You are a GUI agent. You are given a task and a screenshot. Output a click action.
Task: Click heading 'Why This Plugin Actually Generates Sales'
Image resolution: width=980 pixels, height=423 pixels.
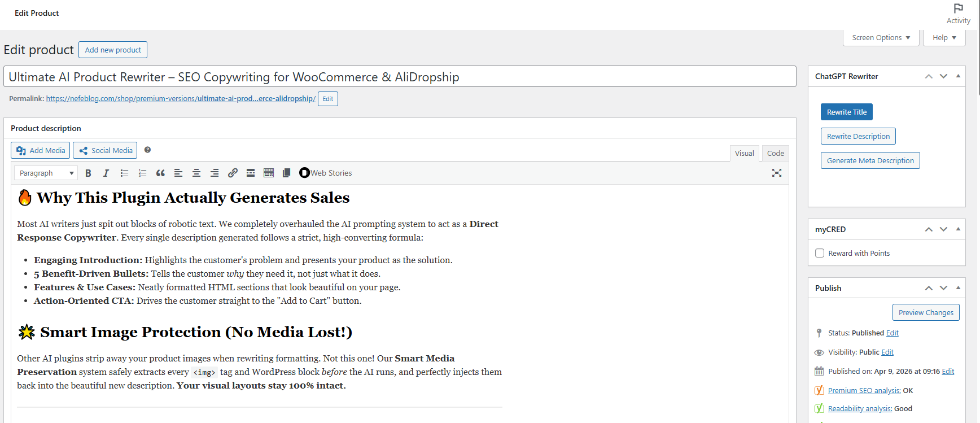click(x=193, y=198)
